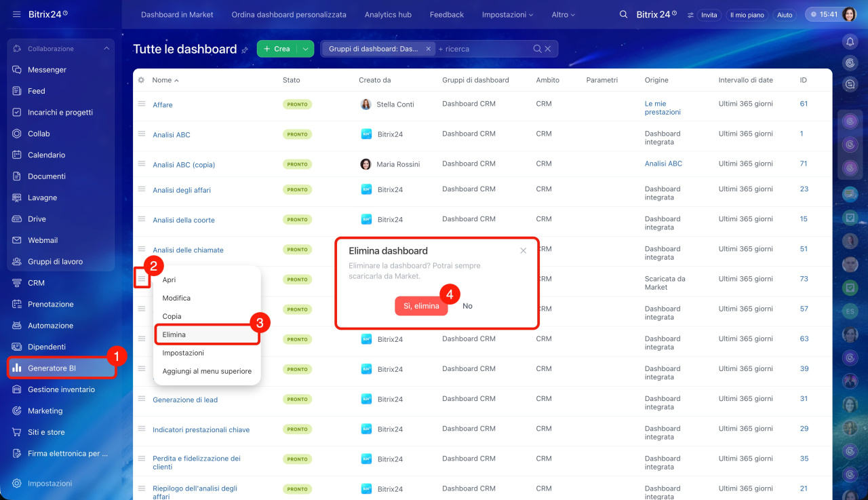The image size is (868, 500).
Task: Open the Analisi ABC dashboard link
Action: click(x=172, y=135)
